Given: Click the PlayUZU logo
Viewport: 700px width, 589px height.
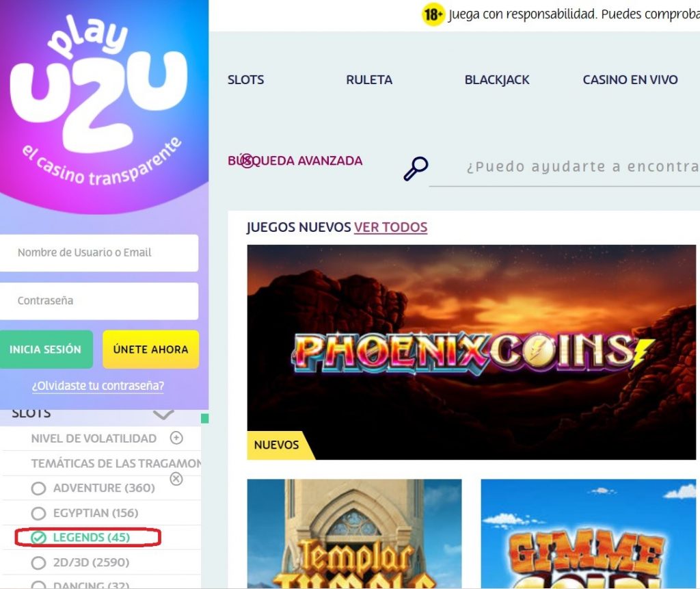Looking at the screenshot, I should coord(98,99).
